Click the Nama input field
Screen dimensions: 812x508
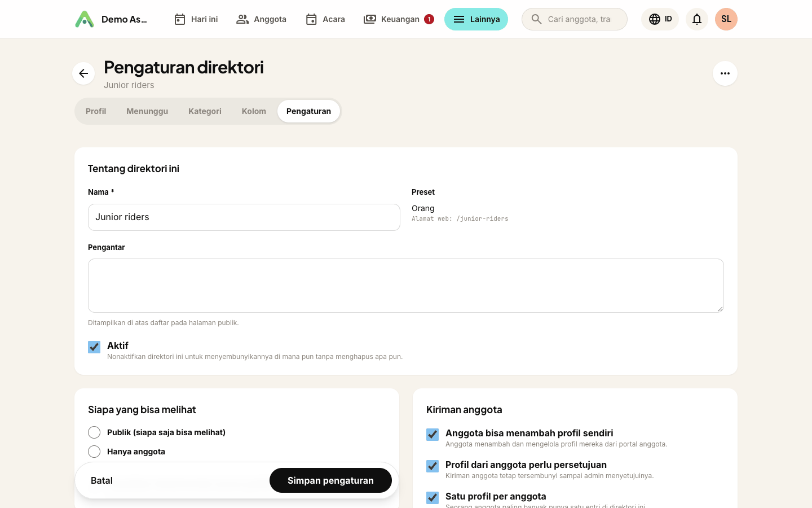244,217
